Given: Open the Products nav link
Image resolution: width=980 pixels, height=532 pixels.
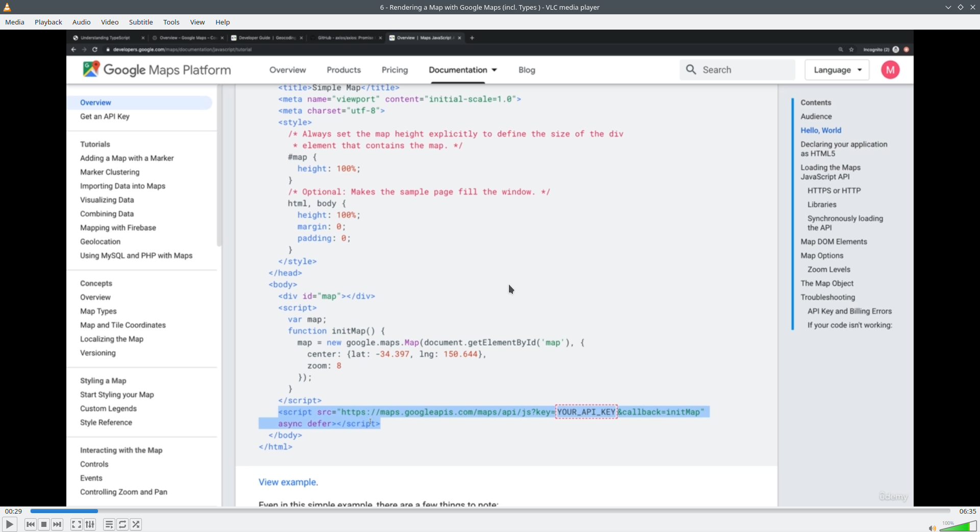Looking at the screenshot, I should tap(344, 70).
